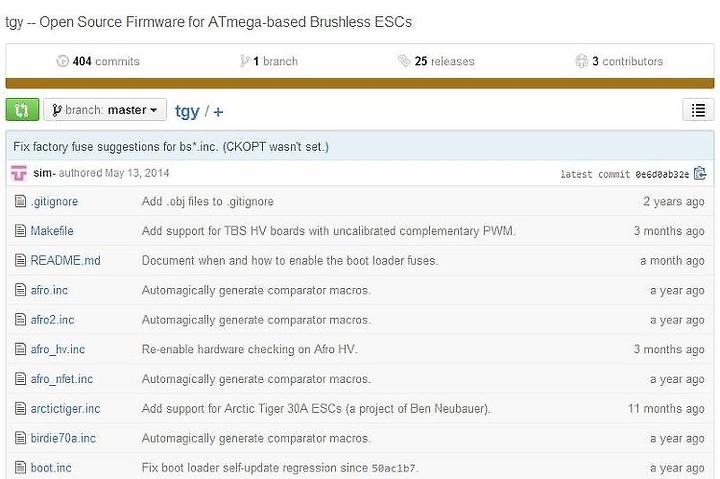Copy the latest commit SHA using clipboard icon
Viewport: 720px width, 479px height.
click(700, 173)
